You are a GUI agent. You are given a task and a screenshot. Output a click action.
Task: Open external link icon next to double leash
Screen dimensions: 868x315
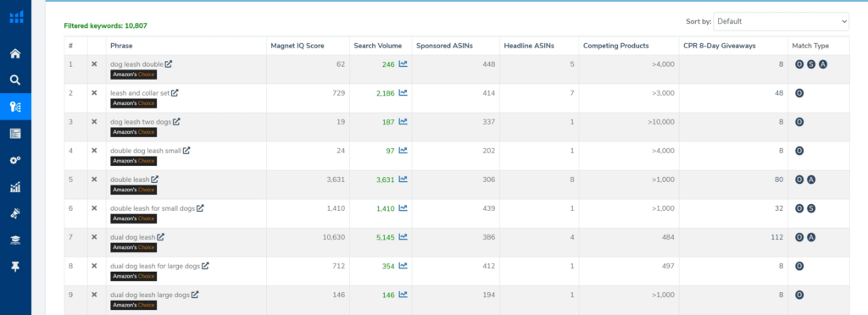155,179
